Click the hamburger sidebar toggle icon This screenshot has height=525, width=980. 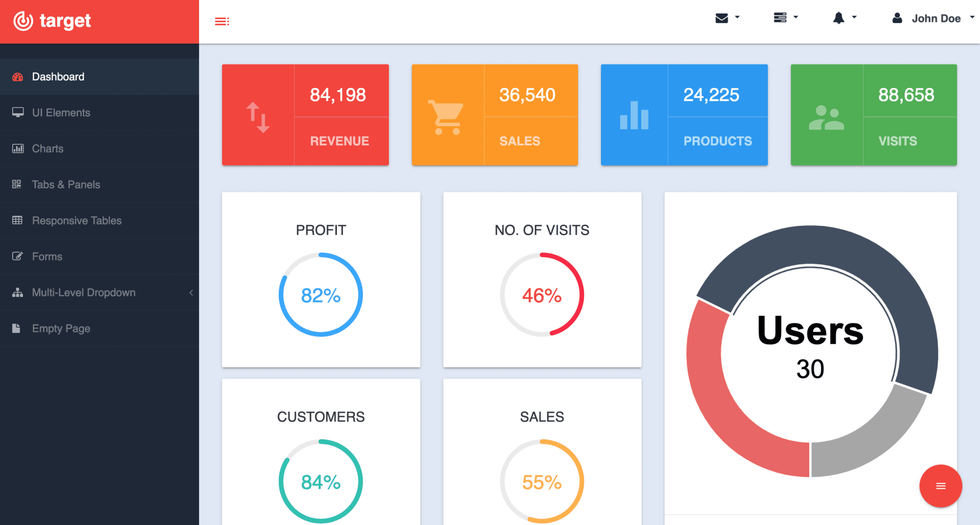222,21
